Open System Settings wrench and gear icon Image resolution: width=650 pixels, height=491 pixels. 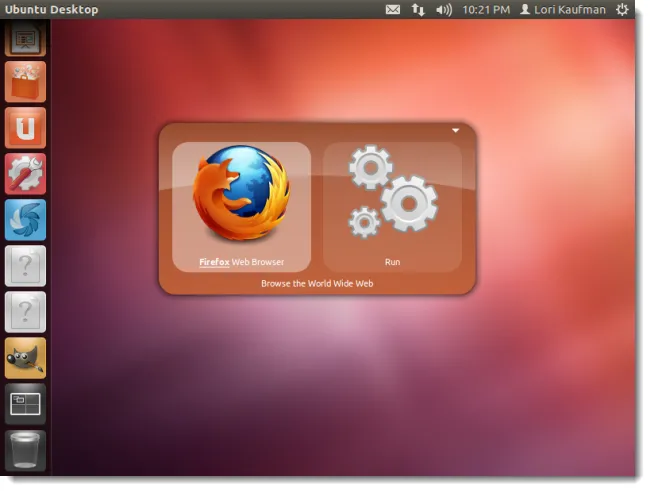tap(25, 174)
